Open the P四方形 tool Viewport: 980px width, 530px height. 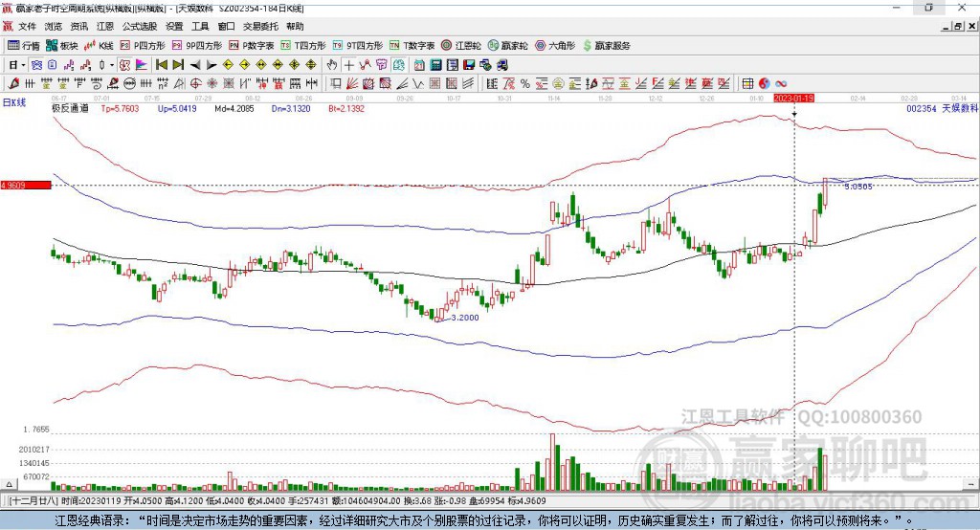pos(143,46)
